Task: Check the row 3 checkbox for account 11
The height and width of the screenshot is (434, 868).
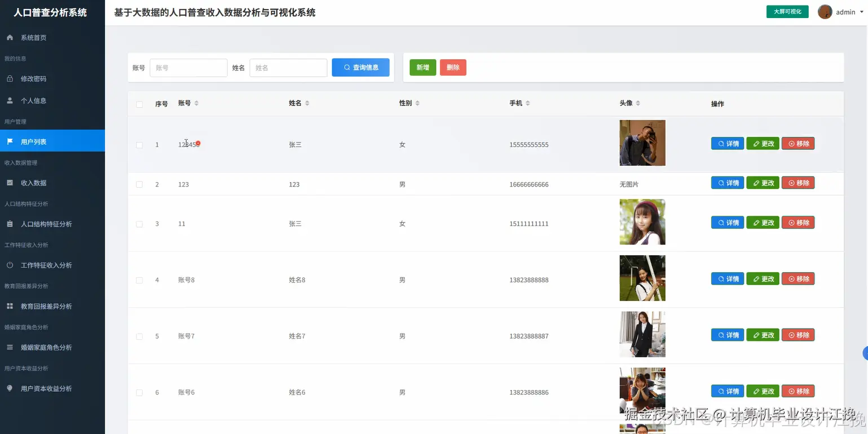Action: click(x=139, y=224)
